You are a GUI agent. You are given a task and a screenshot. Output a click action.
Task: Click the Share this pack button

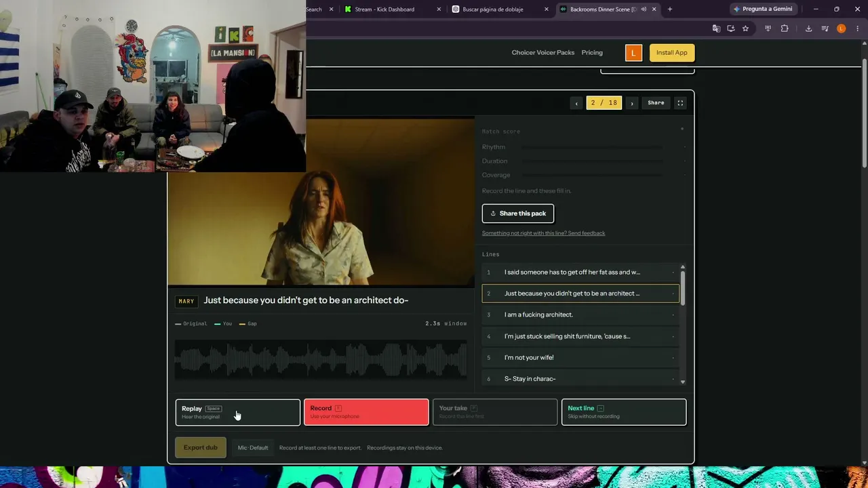tap(518, 213)
